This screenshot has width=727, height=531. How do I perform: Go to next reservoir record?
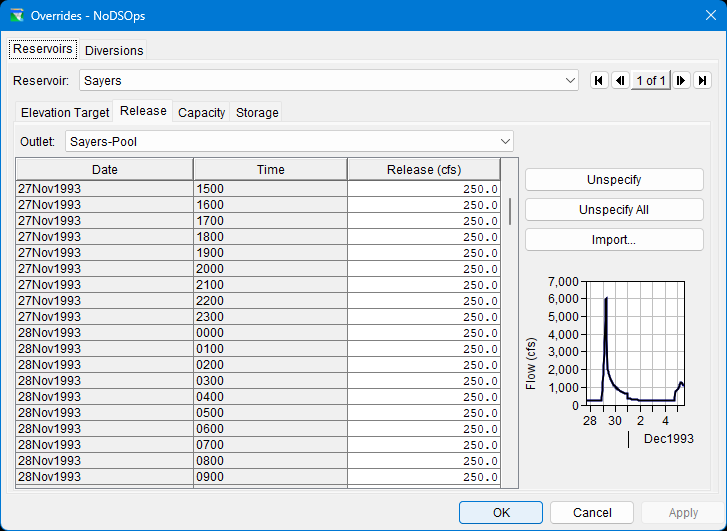682,80
